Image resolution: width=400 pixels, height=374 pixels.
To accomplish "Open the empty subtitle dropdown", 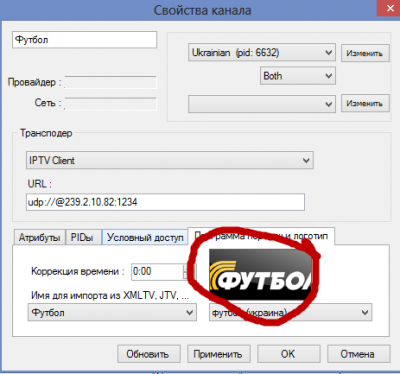I will click(x=262, y=104).
